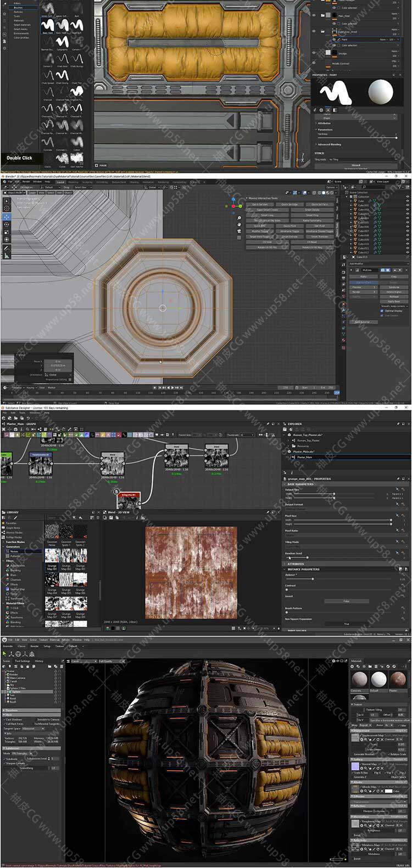Choose the Chalk Bold brush in Painter shelf

(x=62, y=59)
